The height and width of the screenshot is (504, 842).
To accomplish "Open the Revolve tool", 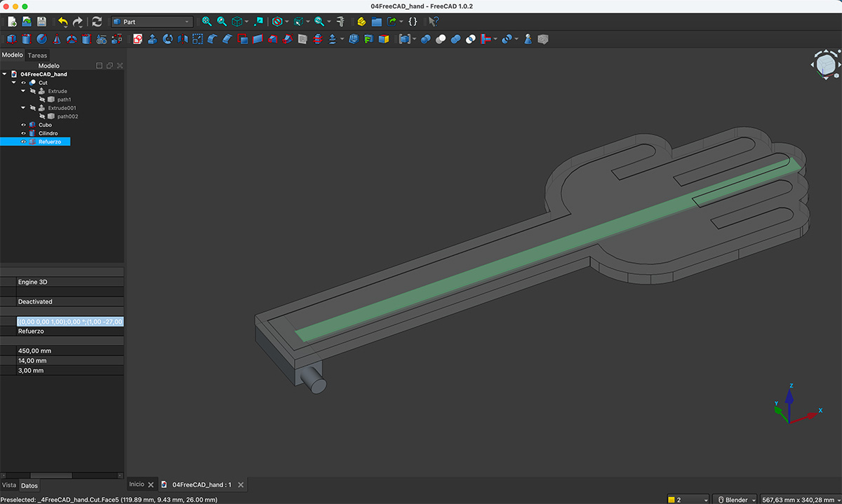I will click(168, 39).
